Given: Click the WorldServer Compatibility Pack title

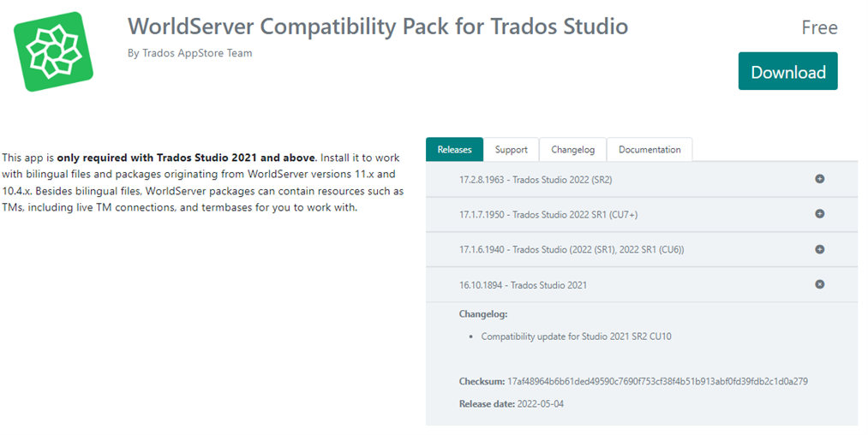Looking at the screenshot, I should tap(378, 27).
